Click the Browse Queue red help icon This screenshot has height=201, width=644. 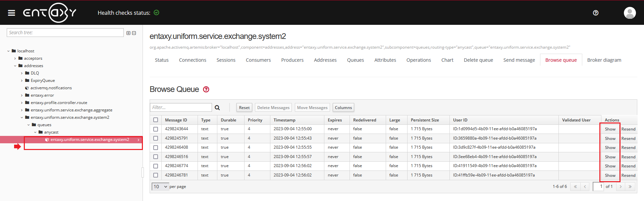click(206, 89)
